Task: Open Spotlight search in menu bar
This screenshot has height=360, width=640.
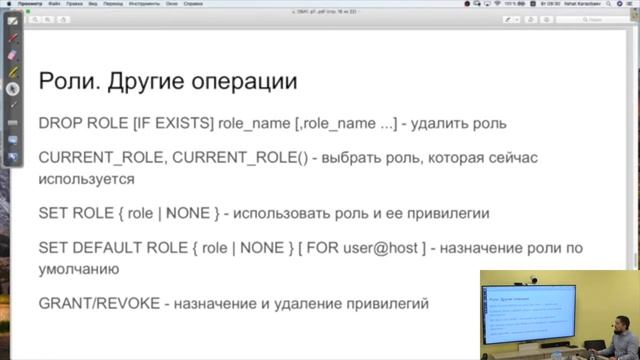Action: (609, 4)
